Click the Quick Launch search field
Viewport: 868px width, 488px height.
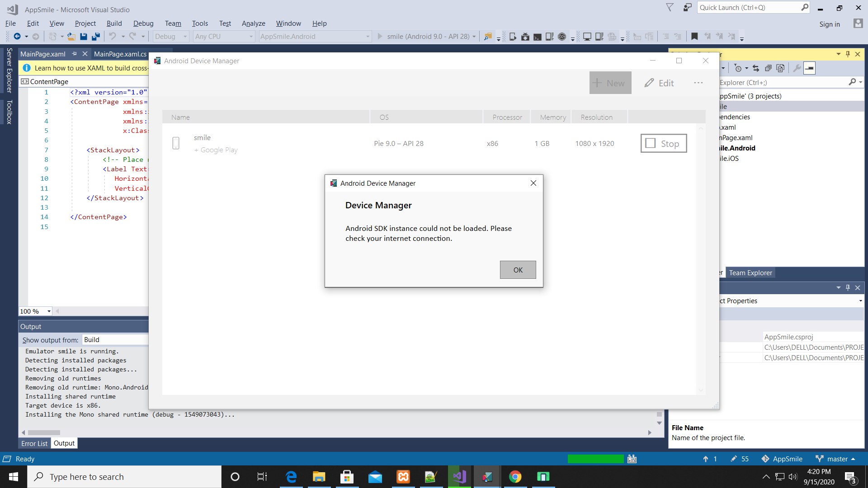(x=754, y=8)
